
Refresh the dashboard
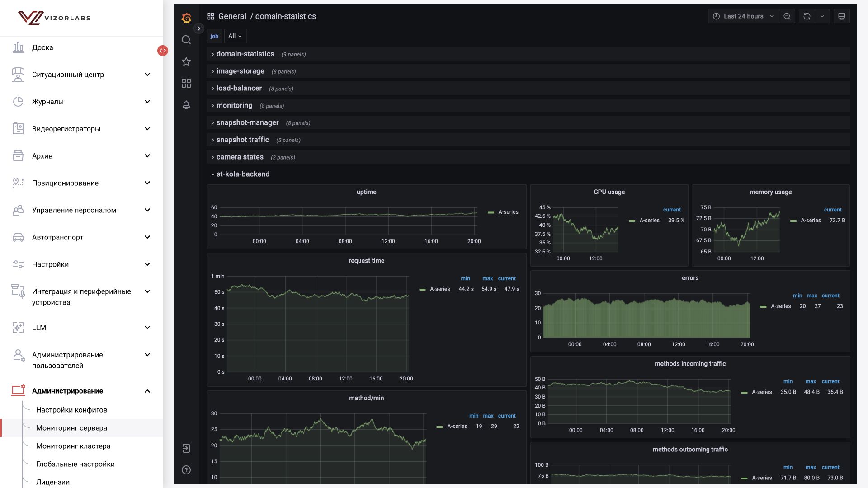(807, 16)
